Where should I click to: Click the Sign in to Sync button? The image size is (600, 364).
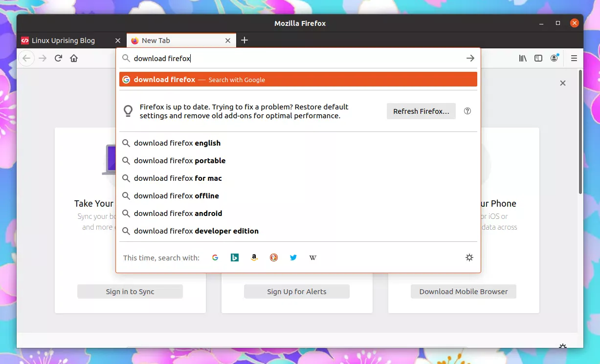(x=130, y=292)
